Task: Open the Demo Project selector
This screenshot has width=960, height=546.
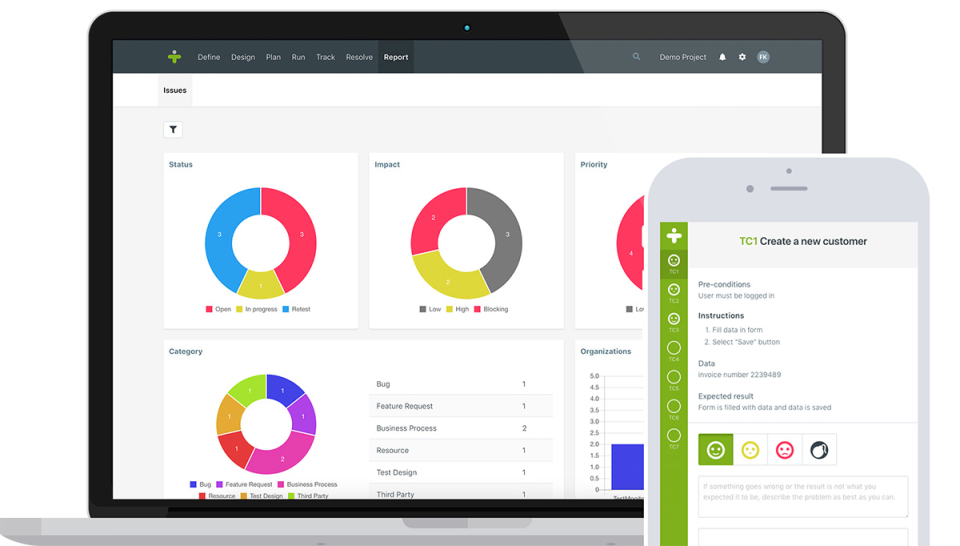Action: pyautogui.click(x=683, y=57)
